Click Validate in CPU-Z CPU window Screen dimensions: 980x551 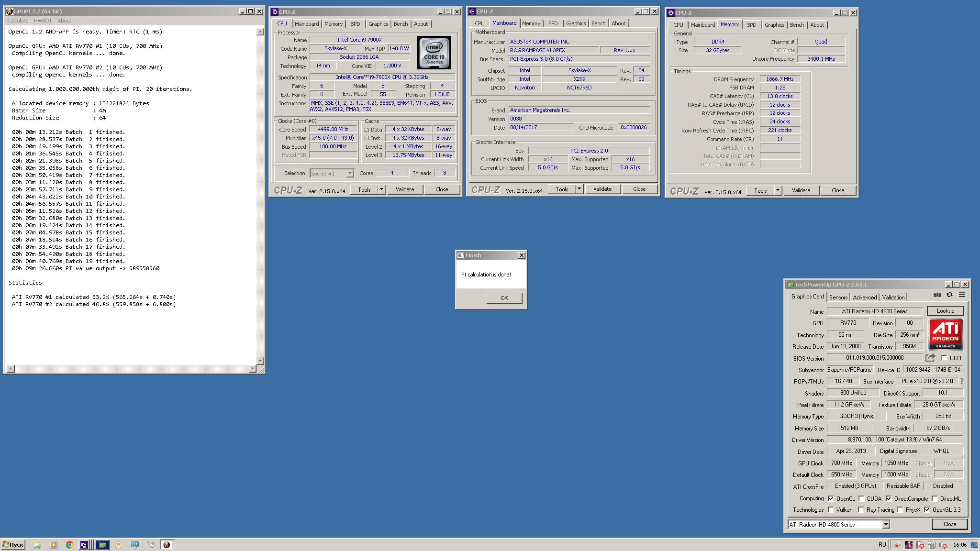point(405,189)
